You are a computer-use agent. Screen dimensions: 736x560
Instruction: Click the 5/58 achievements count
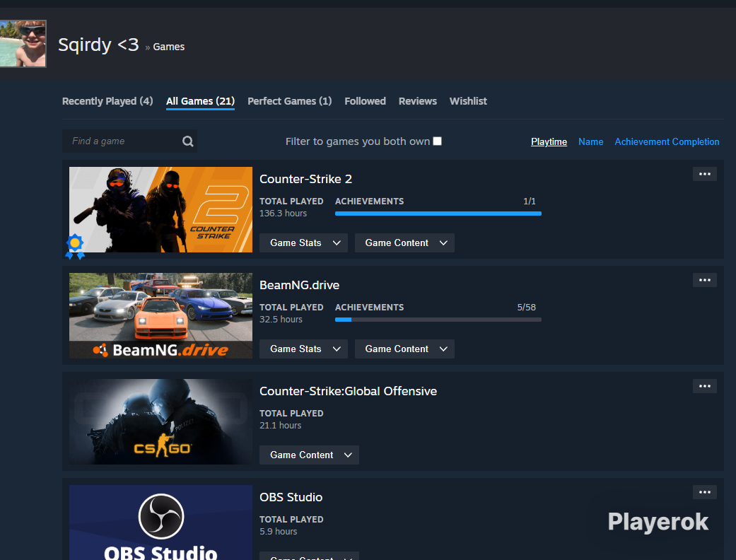[526, 308]
